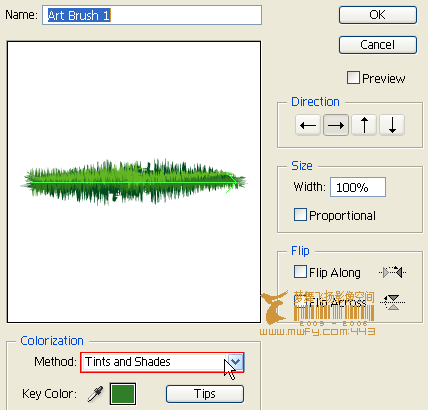Enable the Flip Across checkbox
This screenshot has height=410, width=428.
(299, 301)
